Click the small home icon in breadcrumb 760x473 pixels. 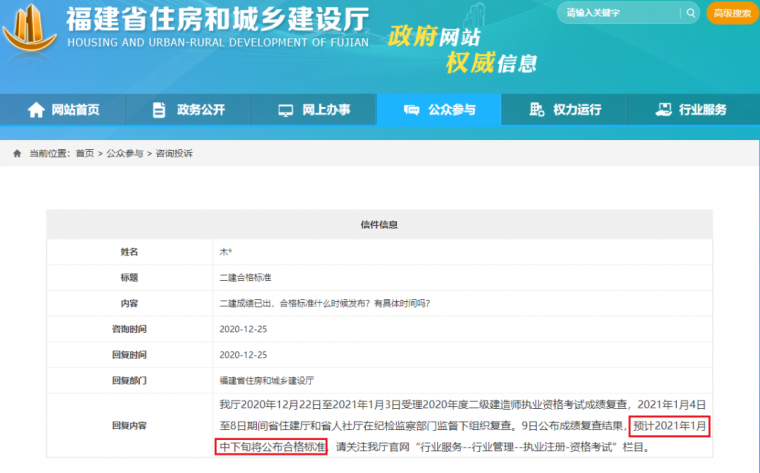click(x=17, y=153)
